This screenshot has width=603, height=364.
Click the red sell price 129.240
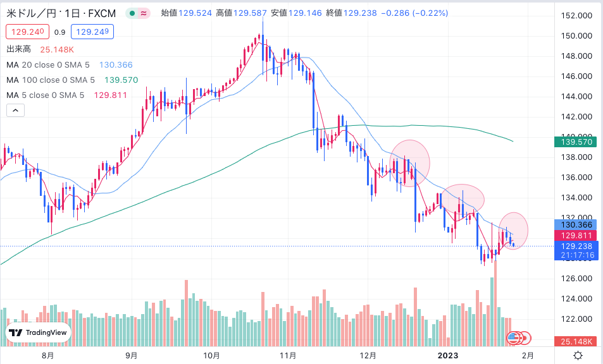click(27, 32)
